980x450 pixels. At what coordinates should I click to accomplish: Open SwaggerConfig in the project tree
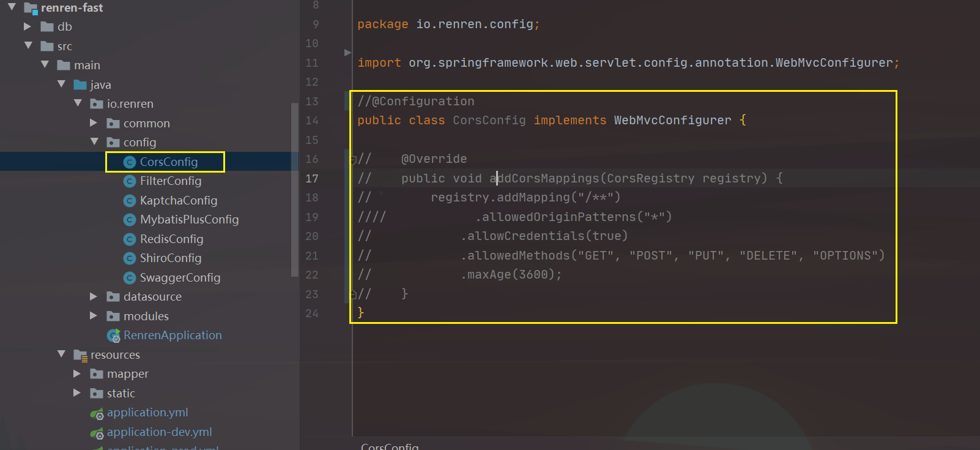[180, 277]
